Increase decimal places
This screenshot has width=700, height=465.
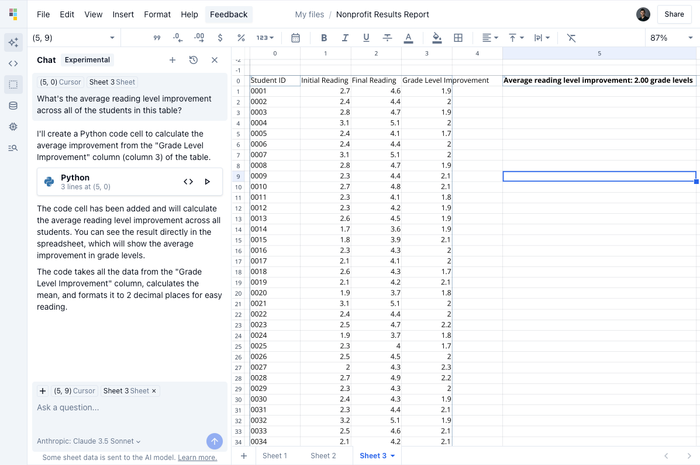tap(199, 38)
